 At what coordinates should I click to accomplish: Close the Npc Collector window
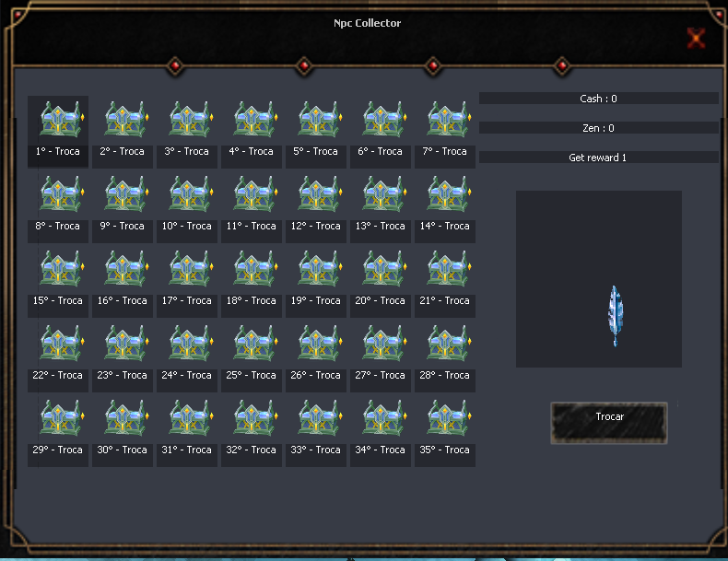point(696,38)
